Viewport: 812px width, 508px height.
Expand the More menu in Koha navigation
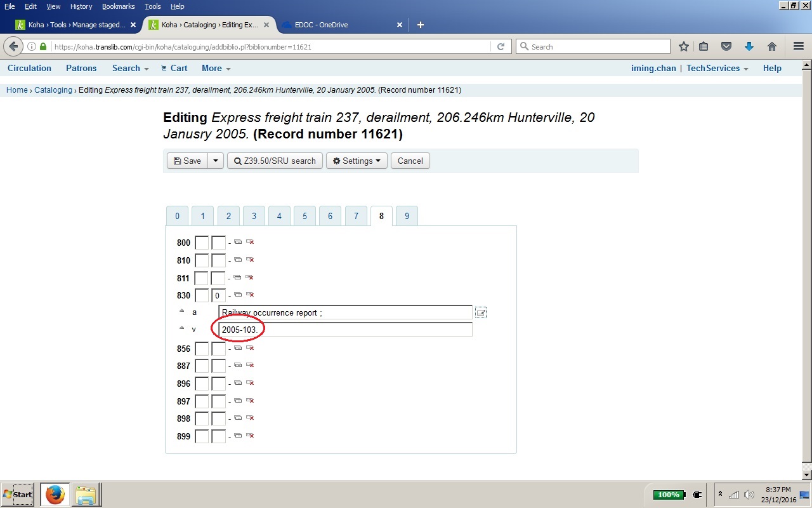[x=216, y=68]
